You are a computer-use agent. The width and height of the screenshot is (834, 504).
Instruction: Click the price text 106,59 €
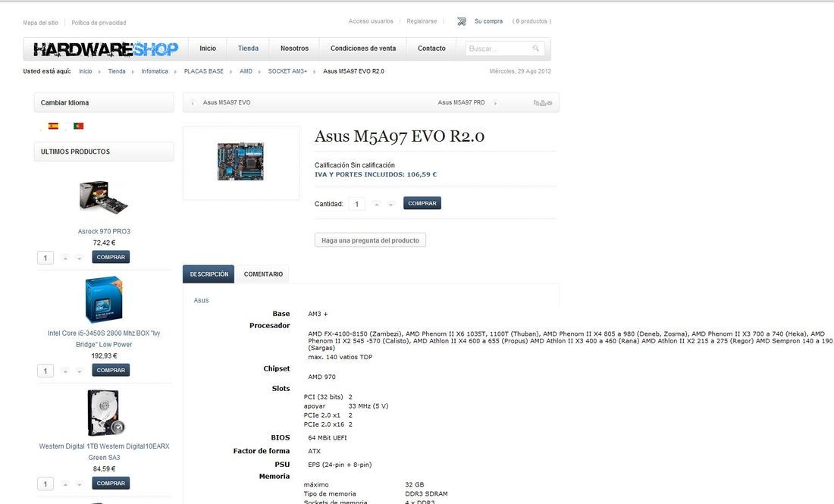(422, 174)
